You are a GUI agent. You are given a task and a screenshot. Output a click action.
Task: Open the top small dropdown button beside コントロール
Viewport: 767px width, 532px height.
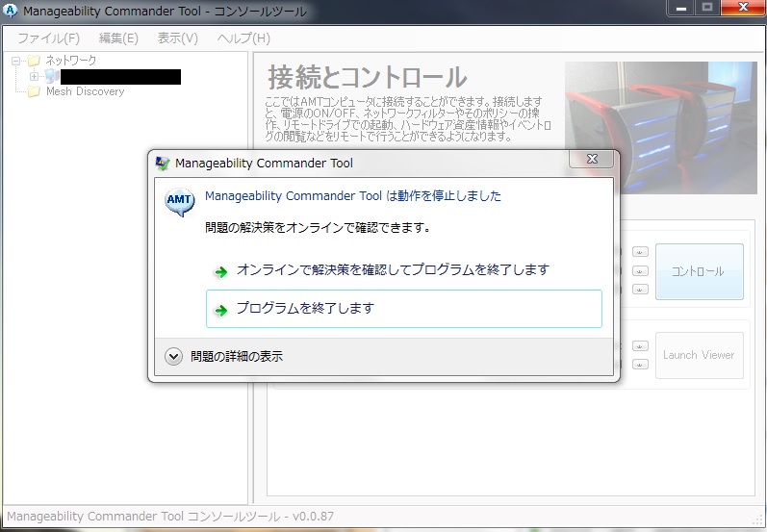point(640,252)
